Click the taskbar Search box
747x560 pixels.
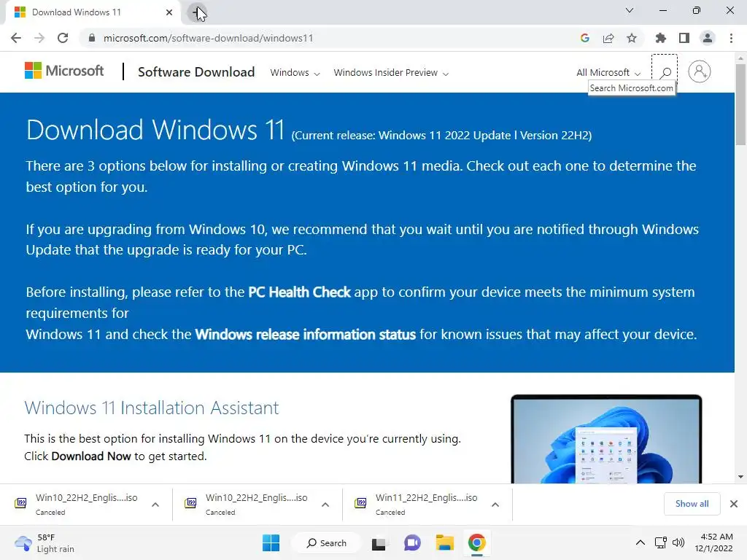(327, 542)
